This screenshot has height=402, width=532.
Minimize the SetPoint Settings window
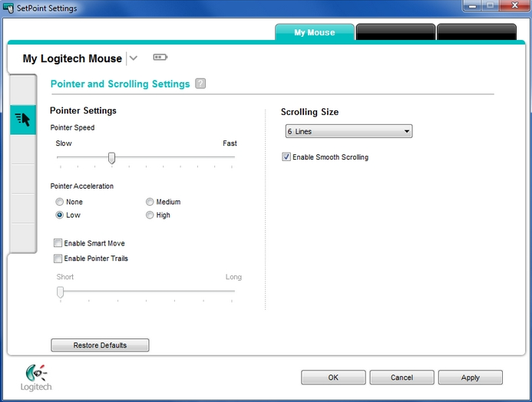point(473,5)
